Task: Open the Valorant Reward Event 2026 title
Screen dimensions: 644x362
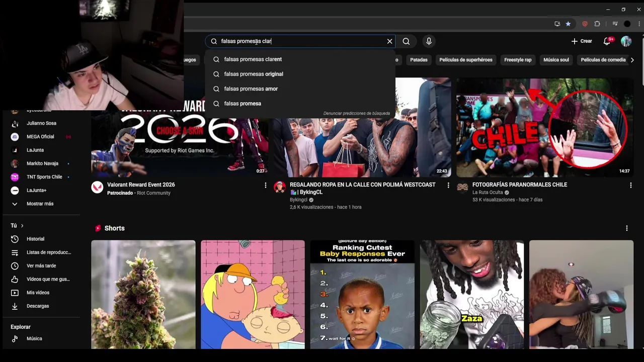Action: click(x=141, y=185)
